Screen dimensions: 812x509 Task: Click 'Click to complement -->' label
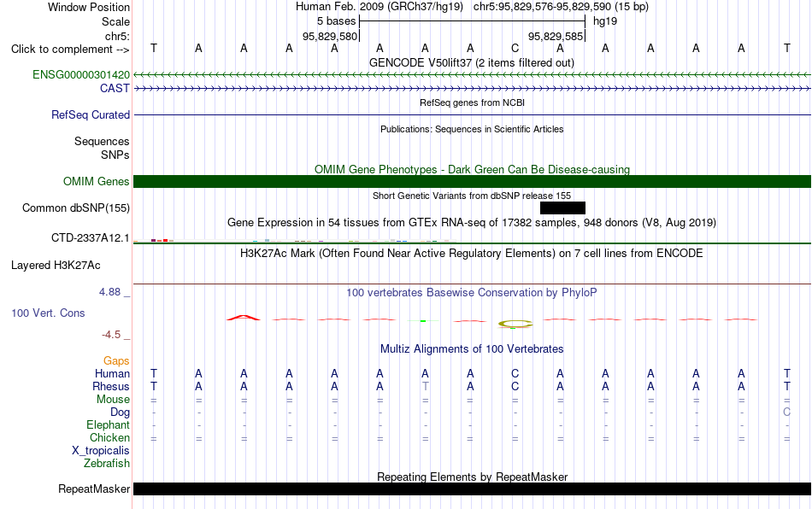pyautogui.click(x=70, y=50)
